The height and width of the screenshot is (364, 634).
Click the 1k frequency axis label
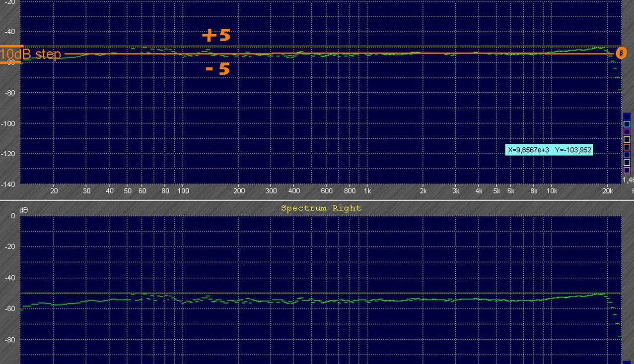[367, 191]
